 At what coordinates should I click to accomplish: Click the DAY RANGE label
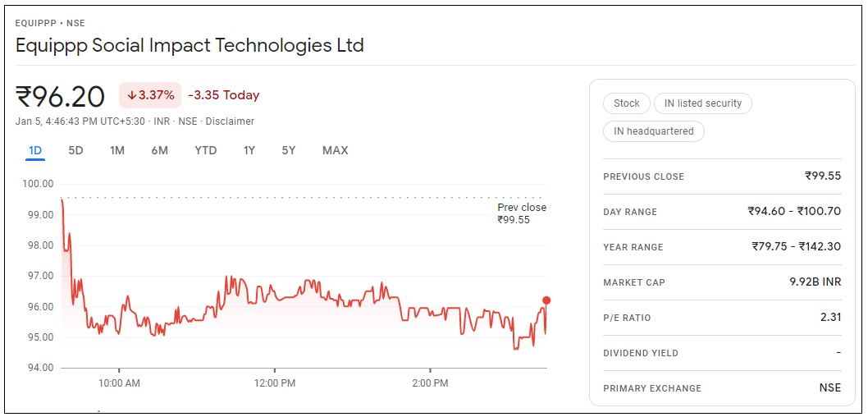coord(630,212)
